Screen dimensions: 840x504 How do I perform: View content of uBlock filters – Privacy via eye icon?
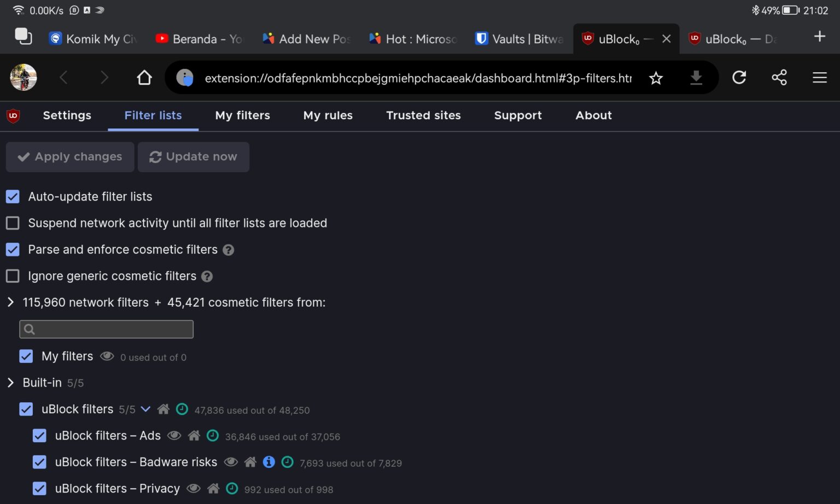click(x=194, y=488)
